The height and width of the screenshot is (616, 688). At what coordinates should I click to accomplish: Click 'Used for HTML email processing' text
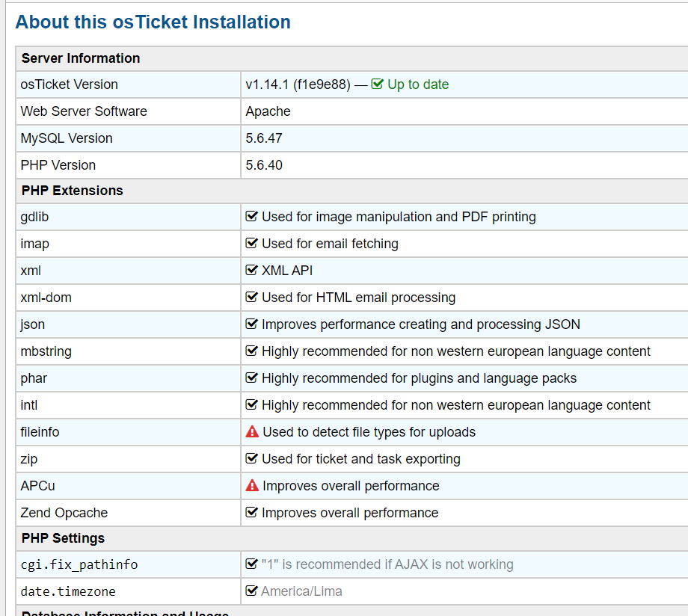point(358,298)
